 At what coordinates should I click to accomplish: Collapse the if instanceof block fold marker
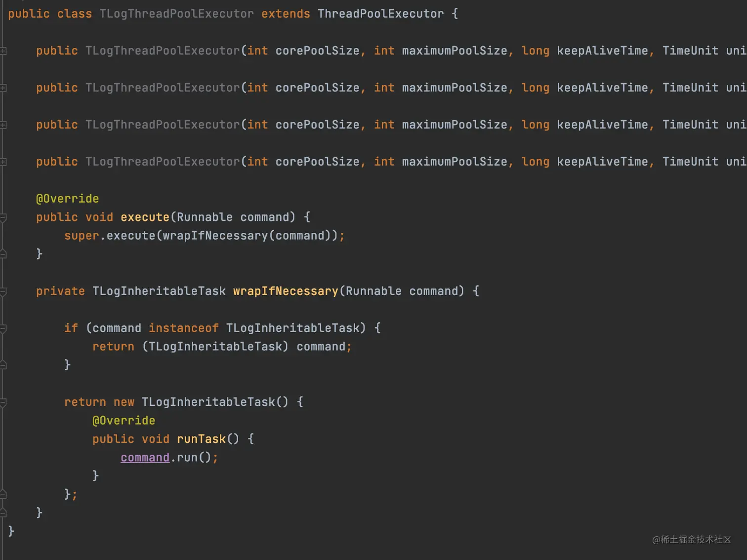[x=3, y=329]
